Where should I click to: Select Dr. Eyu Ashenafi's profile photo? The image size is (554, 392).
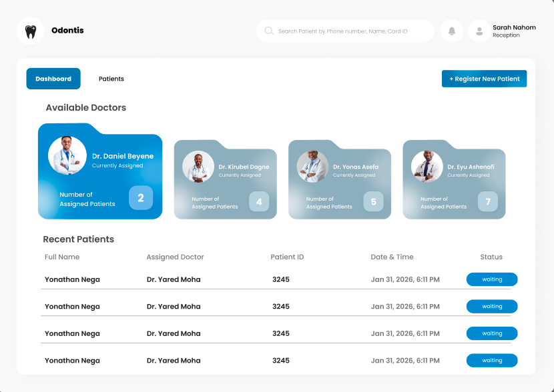coord(427,167)
